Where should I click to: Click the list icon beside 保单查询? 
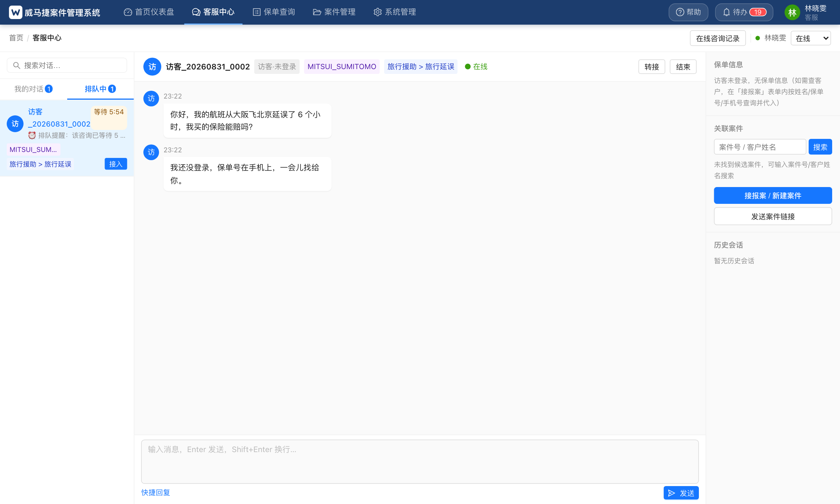256,12
